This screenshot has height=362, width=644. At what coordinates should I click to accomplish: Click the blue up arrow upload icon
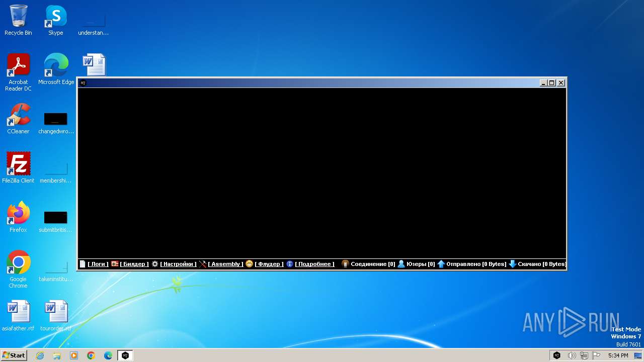point(441,264)
